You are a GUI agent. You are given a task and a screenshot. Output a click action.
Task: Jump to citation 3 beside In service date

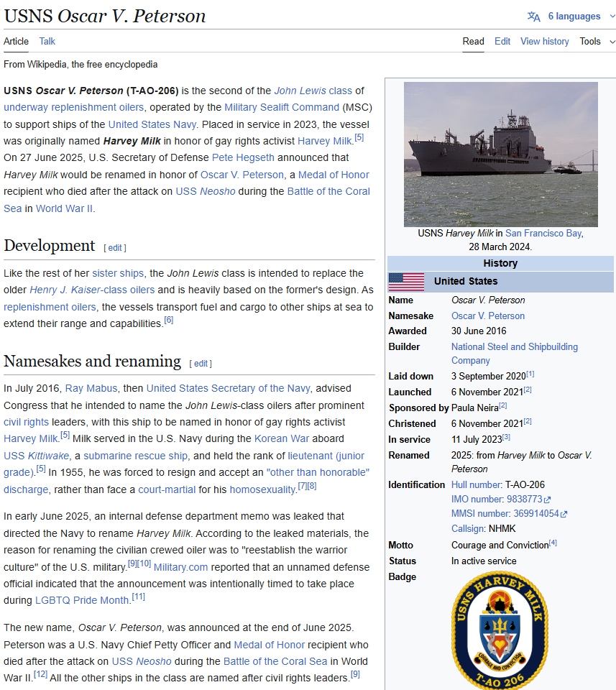coord(507,437)
